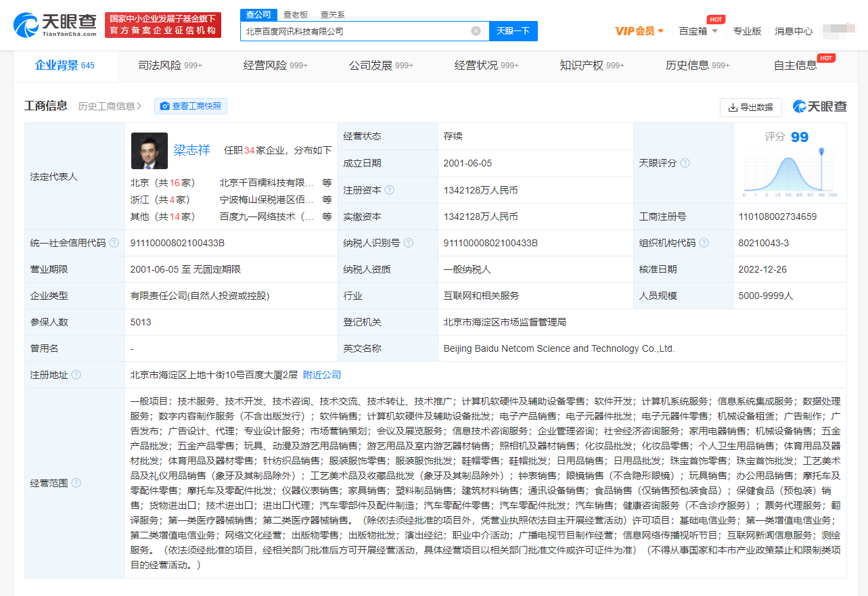This screenshot has width=868, height=596.
Task: Open the 自主信息 tab
Action: click(x=796, y=66)
